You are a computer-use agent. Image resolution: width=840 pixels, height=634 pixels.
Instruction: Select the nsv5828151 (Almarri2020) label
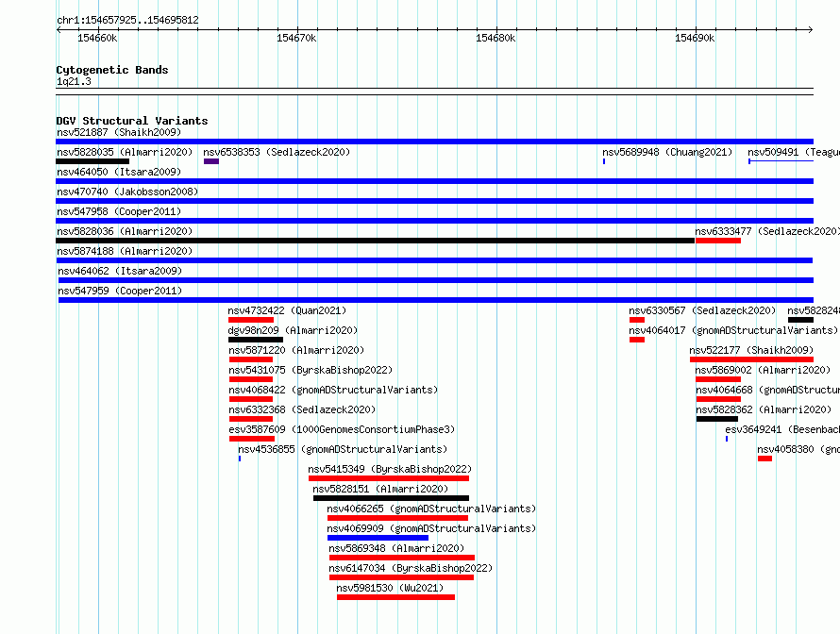(380, 489)
